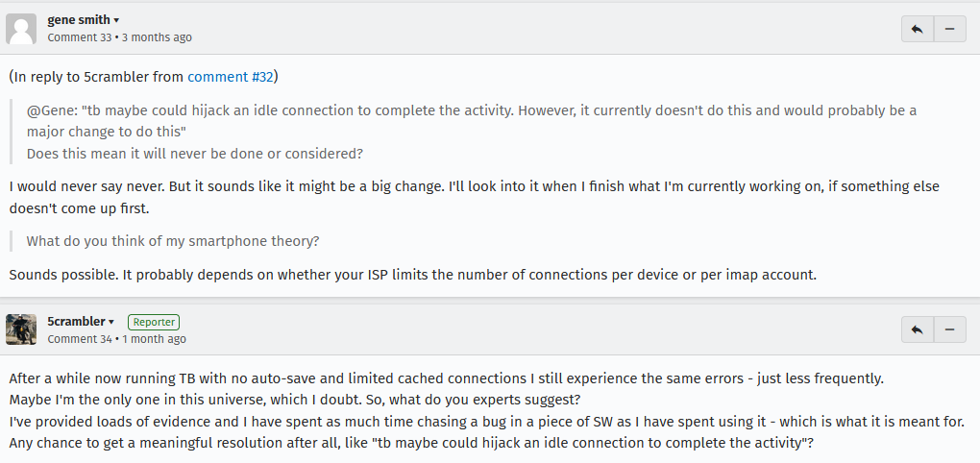Click the quoted smartphone theory question
This screenshot has width=980, height=463.
172,241
